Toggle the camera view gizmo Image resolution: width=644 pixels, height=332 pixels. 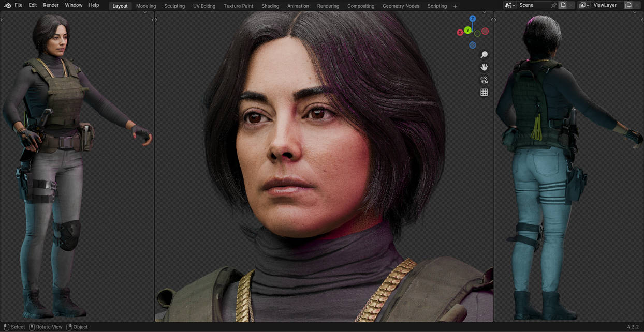coord(484,80)
